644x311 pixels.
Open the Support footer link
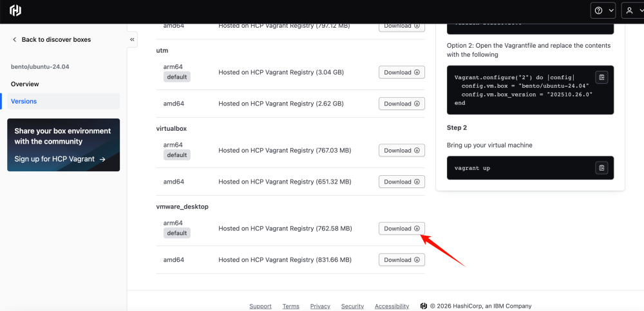click(260, 306)
